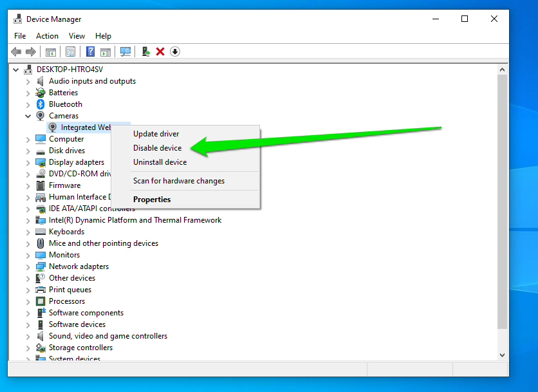
Task: Select the Integrated Webcam device
Action: 86,127
